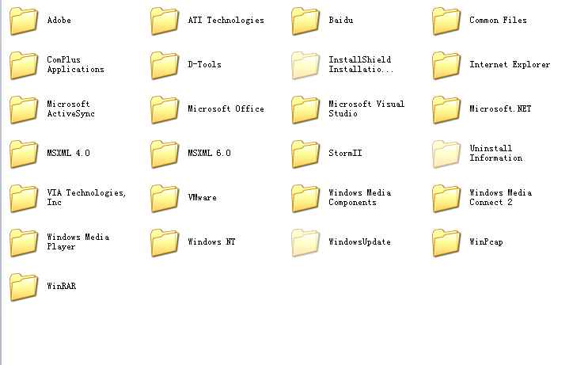Click the "Internet Explorer" folder name
588x365 pixels.
(510, 64)
